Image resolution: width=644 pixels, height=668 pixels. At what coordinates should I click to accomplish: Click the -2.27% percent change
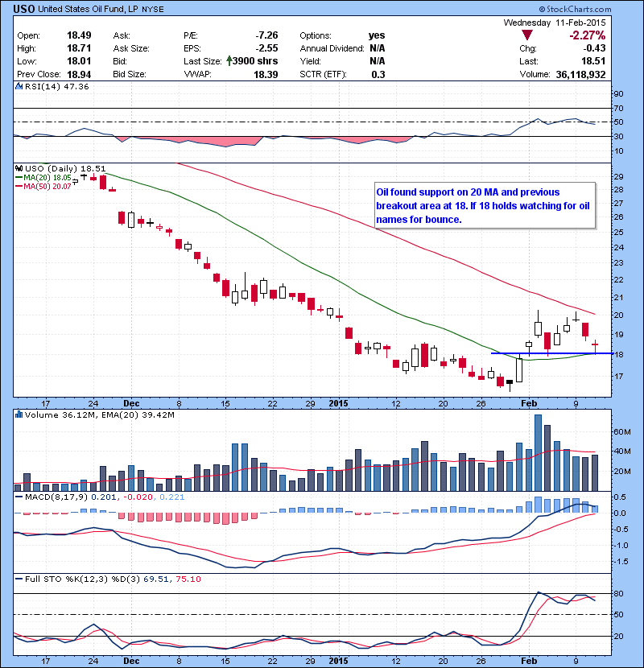[x=588, y=35]
